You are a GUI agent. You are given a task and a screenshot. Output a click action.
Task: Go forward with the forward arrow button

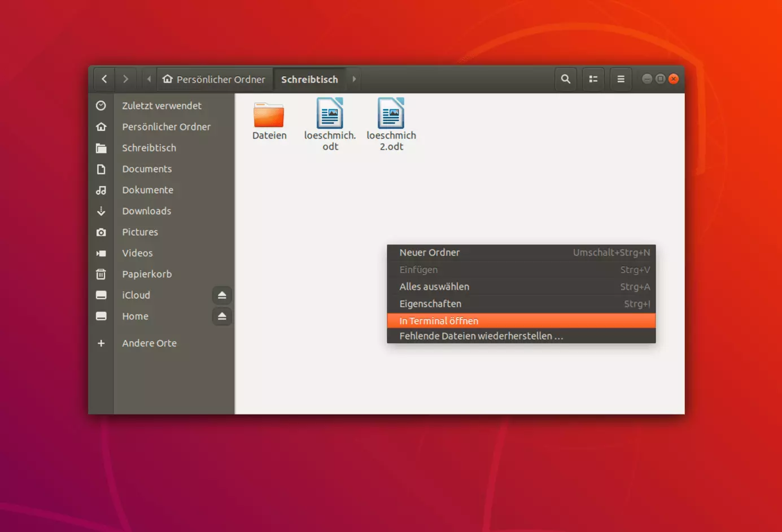point(126,79)
